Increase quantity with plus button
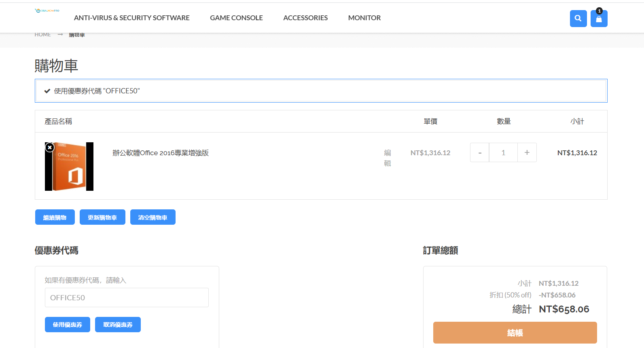The height and width of the screenshot is (348, 644). (x=527, y=152)
